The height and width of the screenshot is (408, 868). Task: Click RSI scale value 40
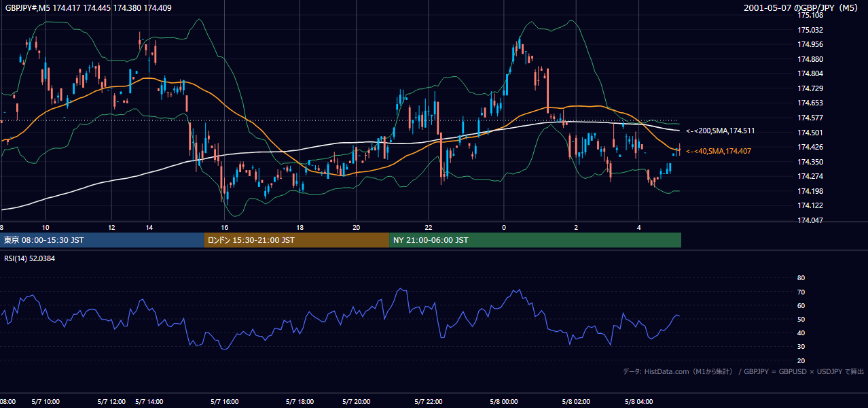801,333
